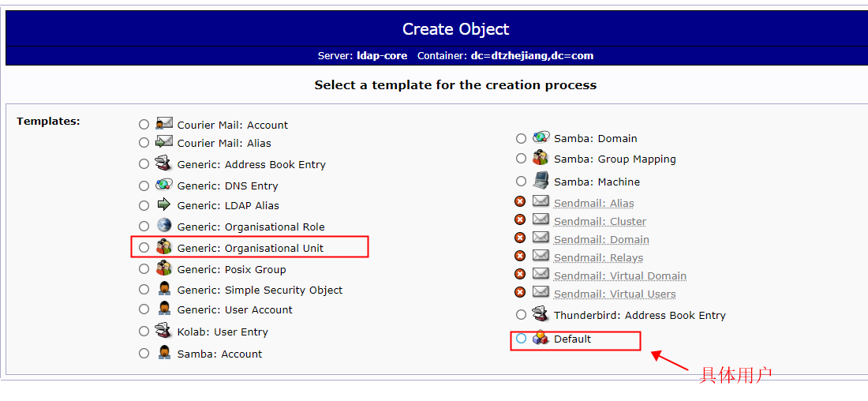The width and height of the screenshot is (868, 401).
Task: Open the Sendmail: Cluster link
Action: (600, 222)
